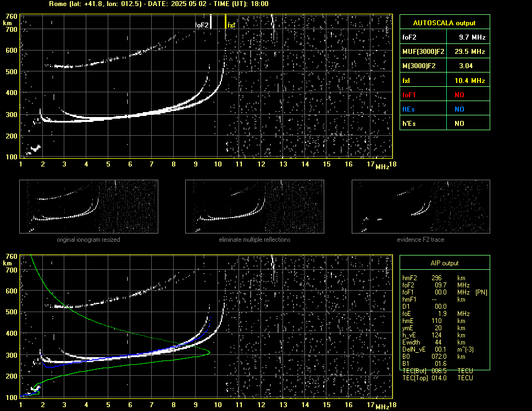Click the red 'NO' value for foF1
This screenshot has width=532, height=411.
[x=459, y=95]
